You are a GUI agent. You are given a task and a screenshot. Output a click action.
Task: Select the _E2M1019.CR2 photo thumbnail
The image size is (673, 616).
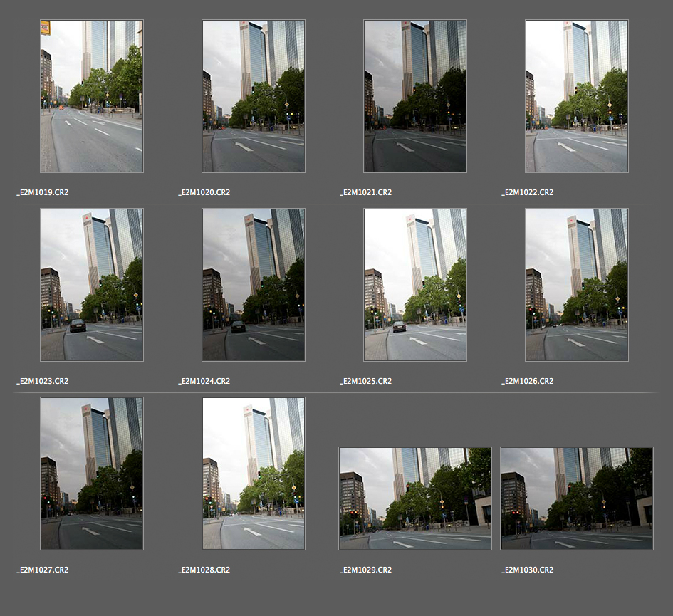[x=91, y=96]
